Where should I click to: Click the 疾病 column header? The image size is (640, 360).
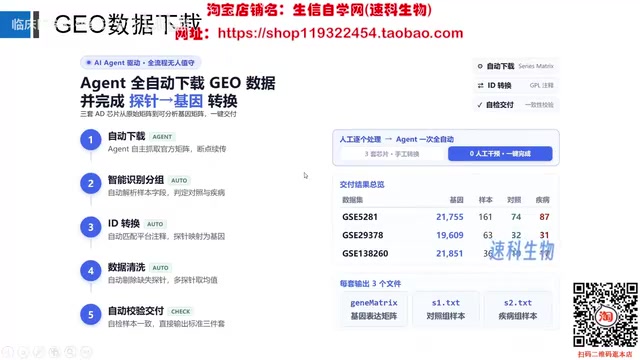point(542,200)
